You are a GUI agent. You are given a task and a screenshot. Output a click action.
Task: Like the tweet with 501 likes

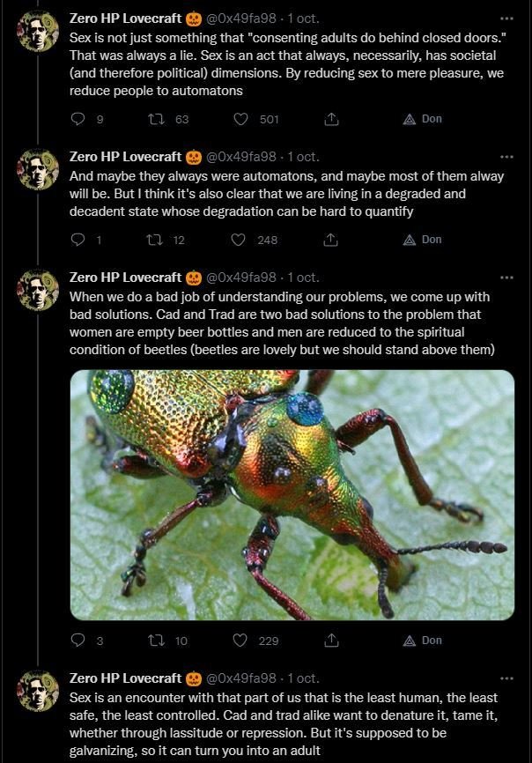point(239,119)
